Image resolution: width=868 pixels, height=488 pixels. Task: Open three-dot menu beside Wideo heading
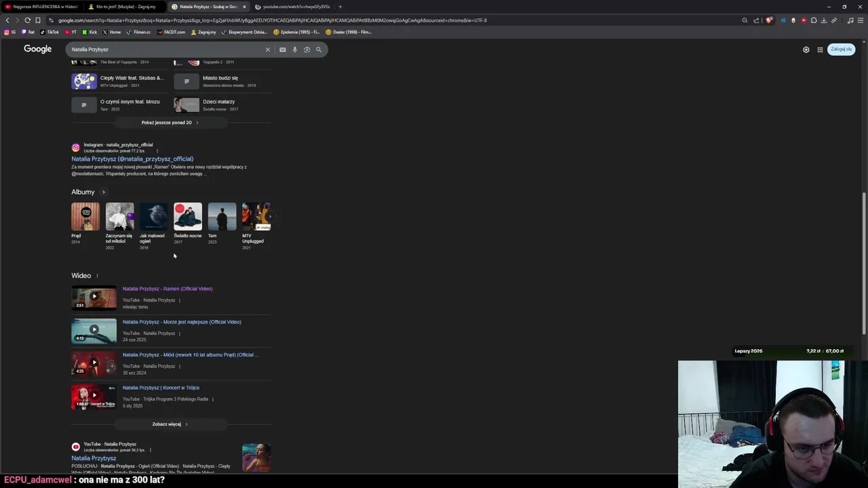(x=97, y=276)
